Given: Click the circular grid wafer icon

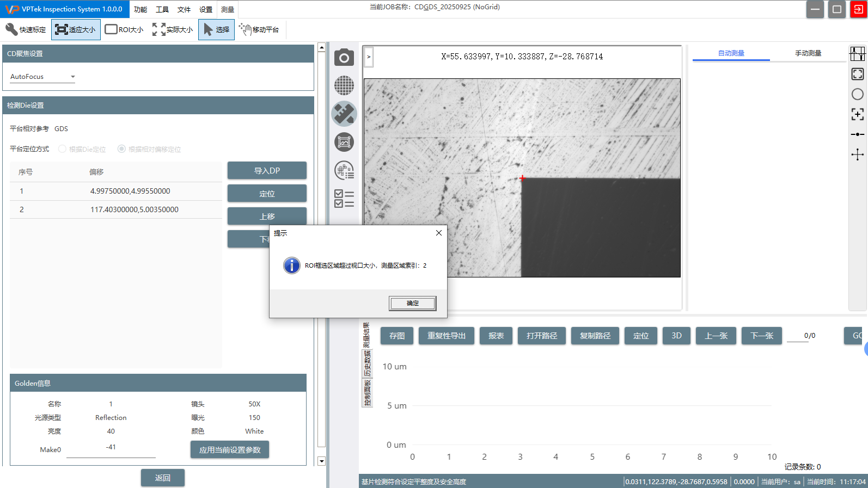Looking at the screenshot, I should tap(344, 85).
